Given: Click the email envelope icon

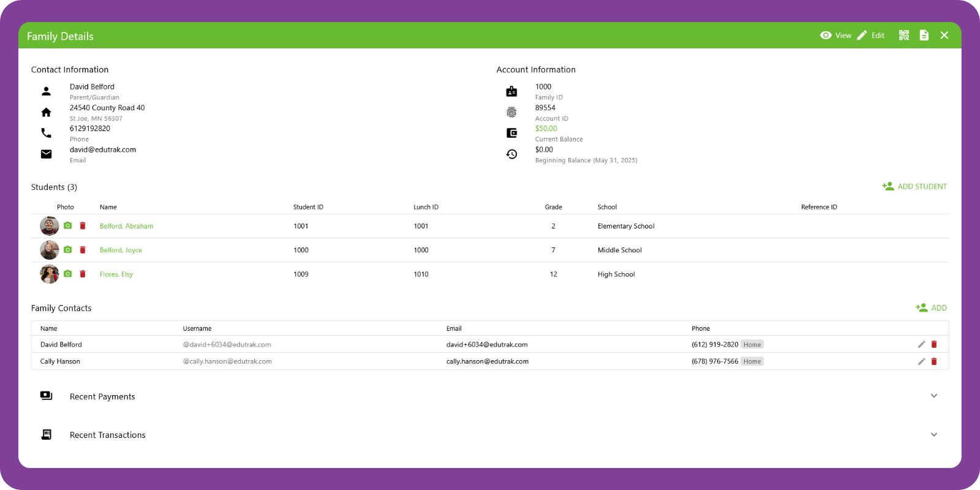Looking at the screenshot, I should (46, 154).
